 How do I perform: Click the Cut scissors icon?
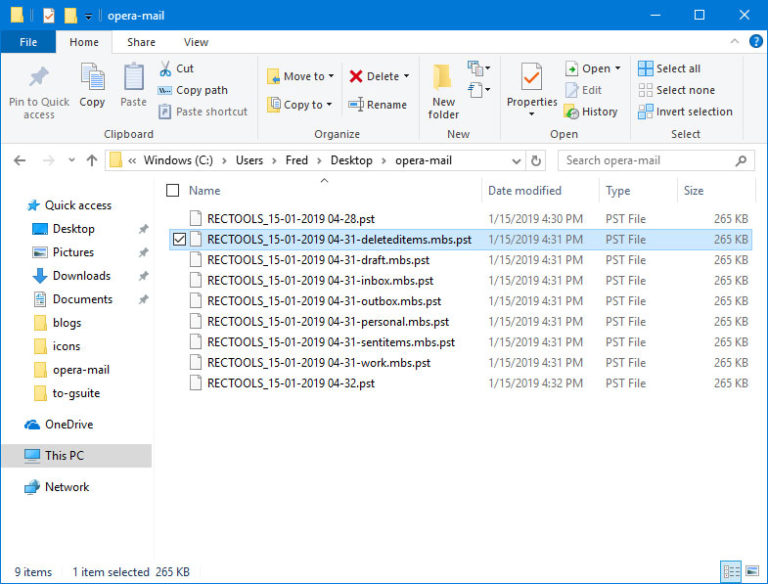(165, 69)
